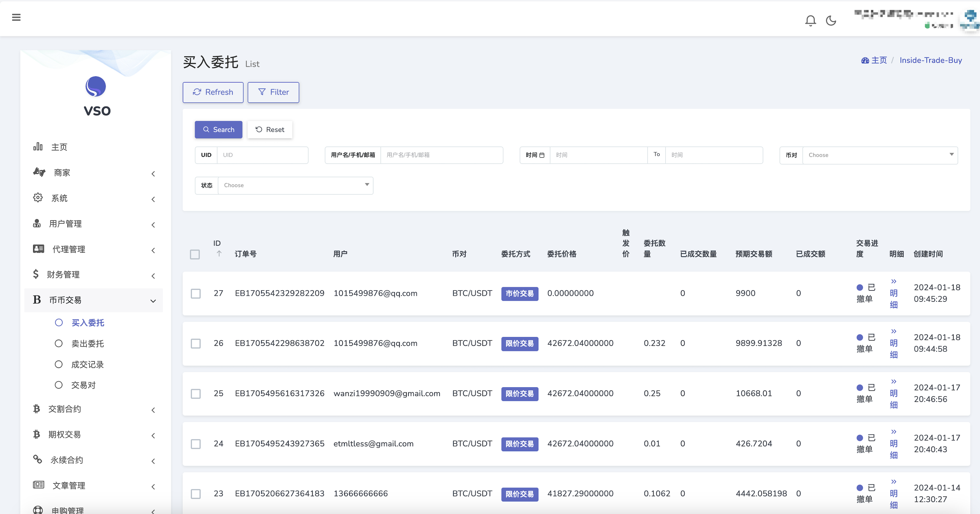Click the ID column sort arrow
This screenshot has height=514, width=980.
pos(219,253)
